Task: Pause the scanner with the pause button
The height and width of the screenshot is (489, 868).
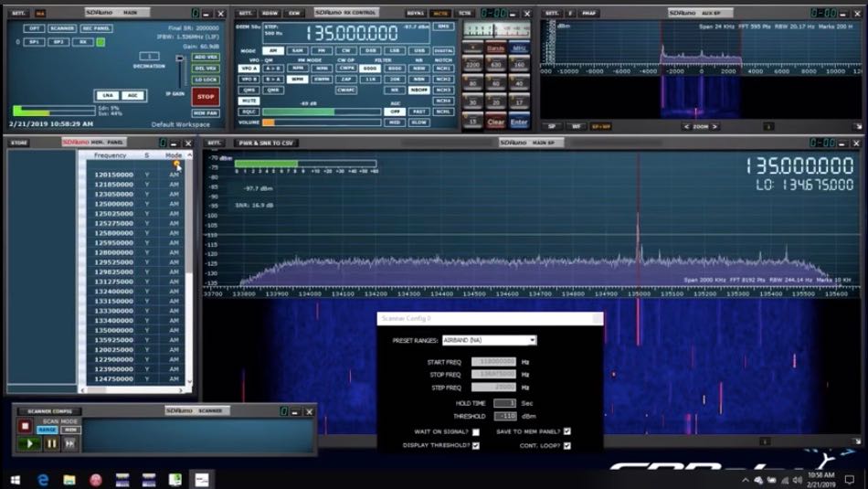Action: 51,443
